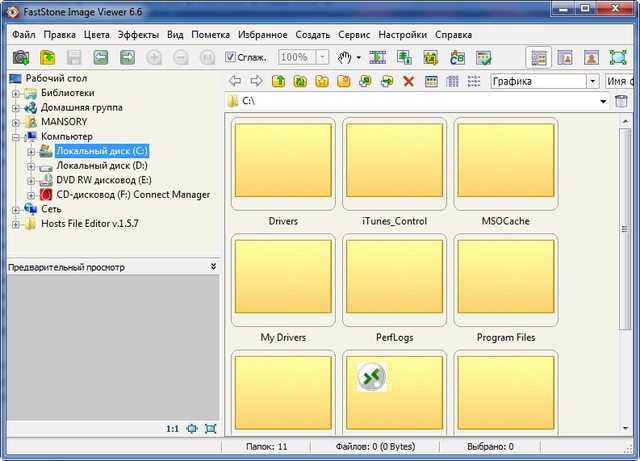The height and width of the screenshot is (461, 640).
Task: Click the 1:1 actual size preview icon
Action: click(172, 429)
